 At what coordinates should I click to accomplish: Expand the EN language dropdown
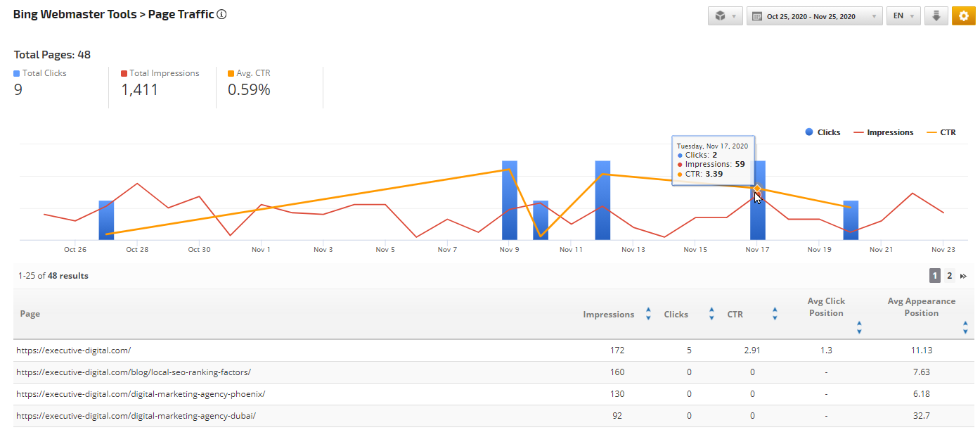903,16
